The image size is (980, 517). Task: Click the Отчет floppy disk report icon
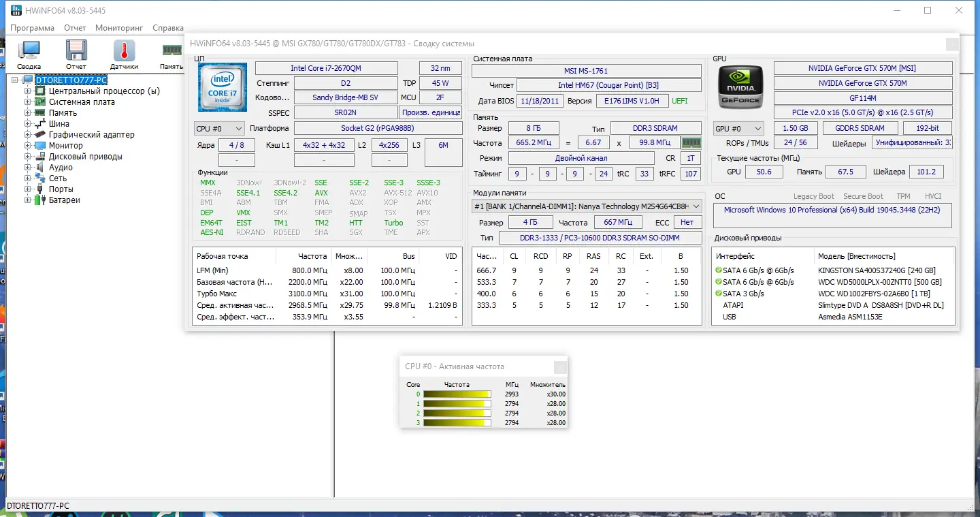click(76, 54)
